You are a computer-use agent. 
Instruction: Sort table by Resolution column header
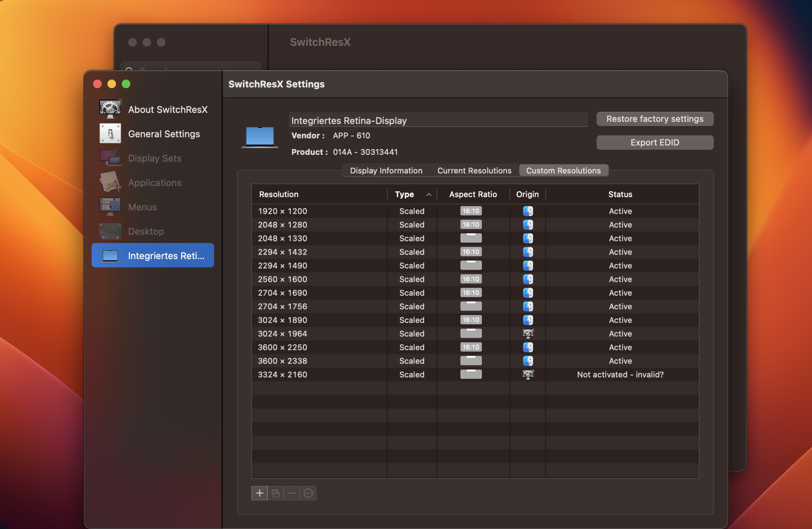(x=279, y=194)
